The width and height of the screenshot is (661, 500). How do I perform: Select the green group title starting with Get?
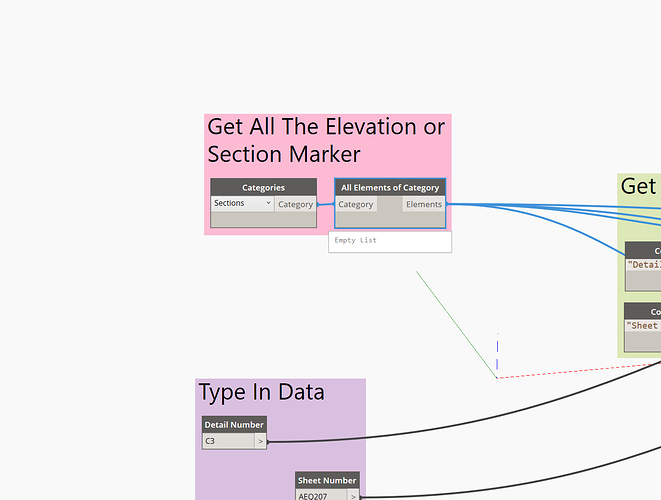pos(640,186)
